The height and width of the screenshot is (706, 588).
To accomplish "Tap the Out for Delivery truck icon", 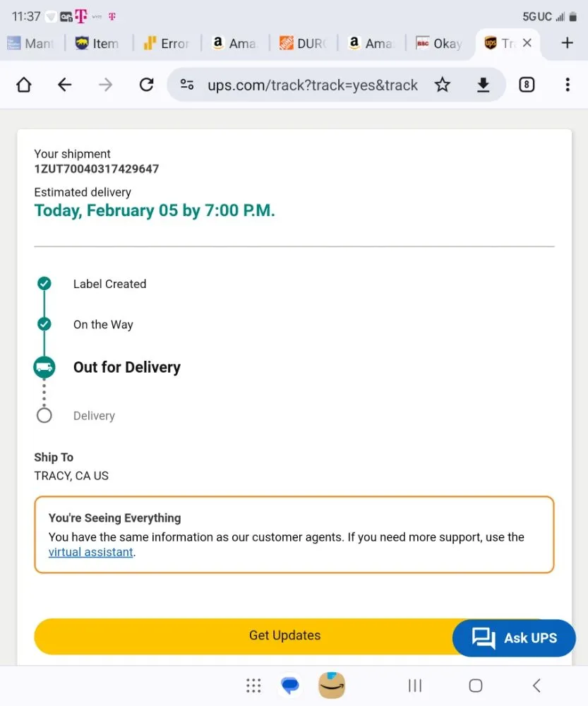I will pos(44,367).
